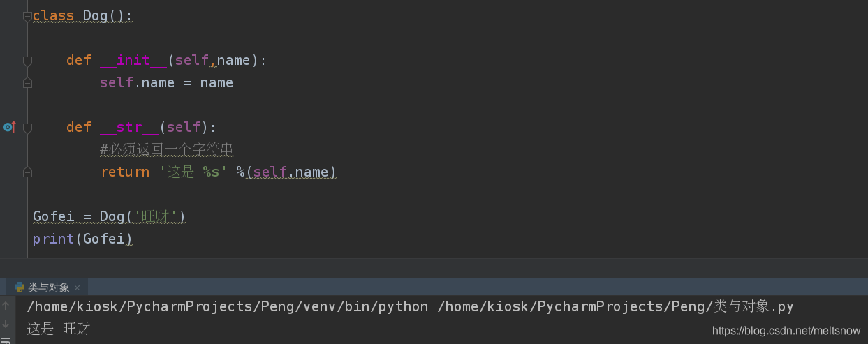Click the variable Gofei in assignment line

pyautogui.click(x=54, y=216)
